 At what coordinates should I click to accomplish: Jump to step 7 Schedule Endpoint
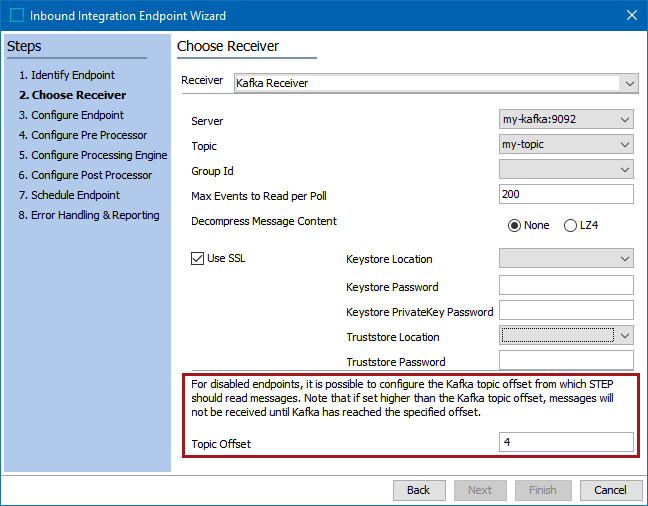coord(69,195)
